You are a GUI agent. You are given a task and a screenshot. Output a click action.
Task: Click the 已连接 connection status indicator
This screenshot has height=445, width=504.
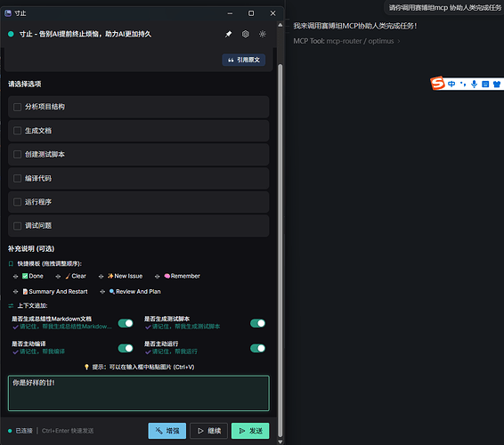point(20,431)
